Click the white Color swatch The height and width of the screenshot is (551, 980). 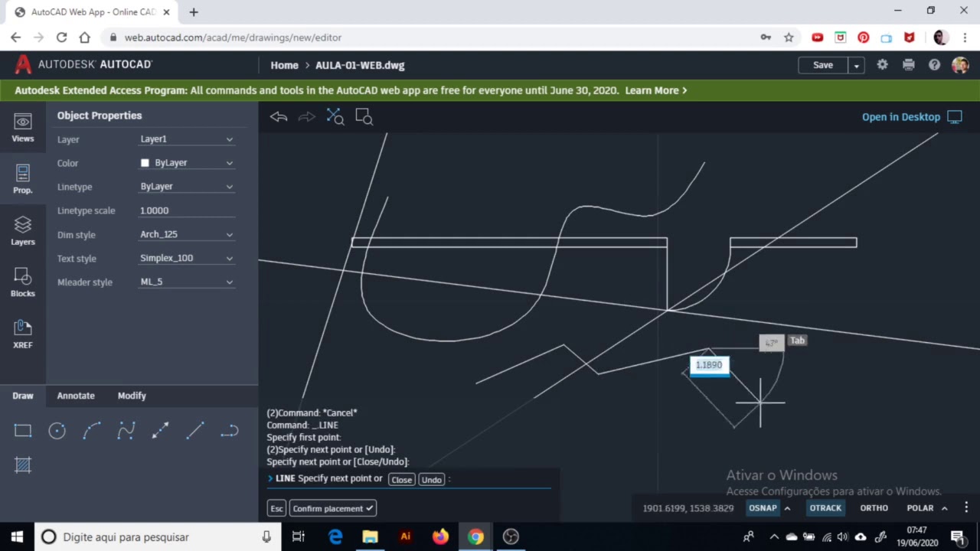(145, 163)
